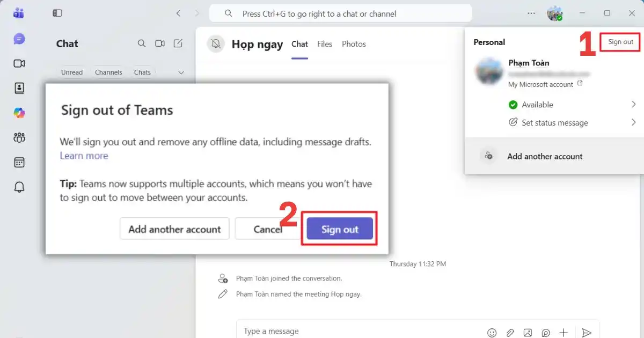
Task: Click the muted bell chat icon
Action: tap(216, 44)
